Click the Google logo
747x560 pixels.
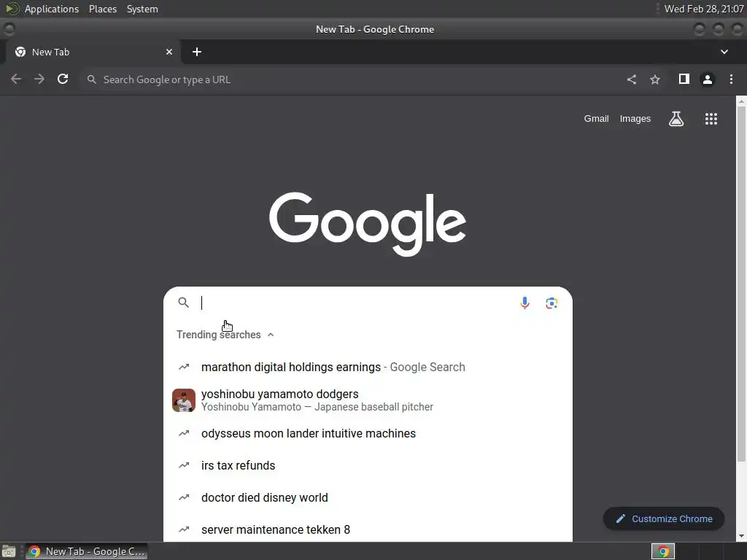coord(368,224)
